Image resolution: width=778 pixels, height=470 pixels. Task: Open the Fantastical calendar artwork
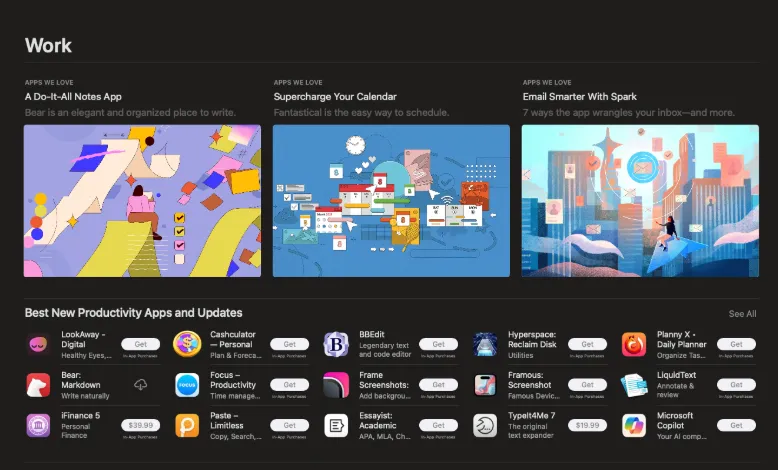391,201
